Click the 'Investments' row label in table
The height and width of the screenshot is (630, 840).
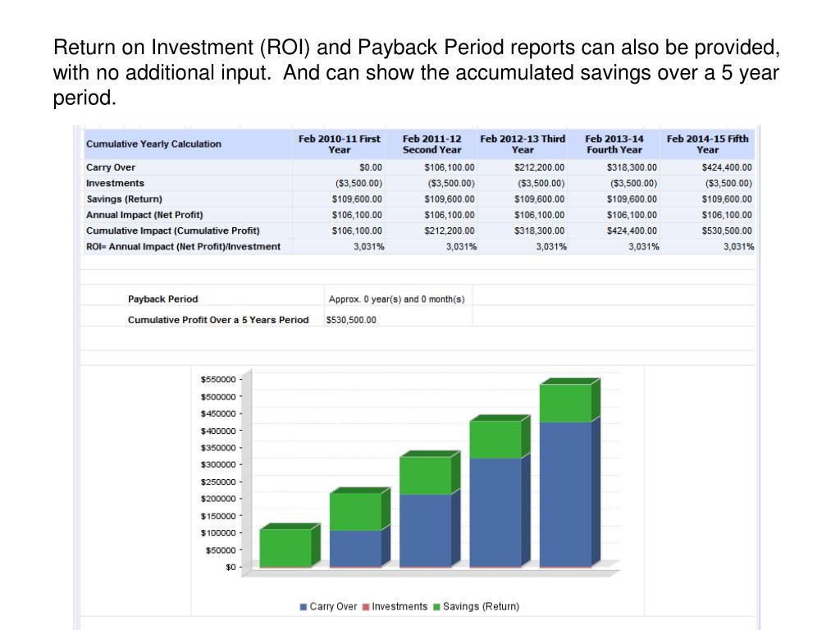[115, 183]
